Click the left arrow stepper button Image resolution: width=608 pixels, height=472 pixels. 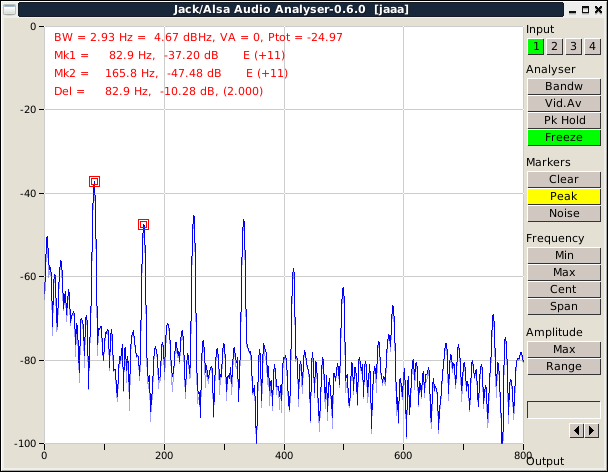[576, 430]
